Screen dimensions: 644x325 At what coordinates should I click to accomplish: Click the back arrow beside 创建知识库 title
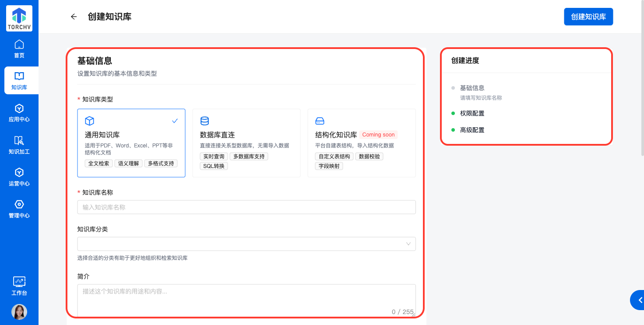(74, 17)
